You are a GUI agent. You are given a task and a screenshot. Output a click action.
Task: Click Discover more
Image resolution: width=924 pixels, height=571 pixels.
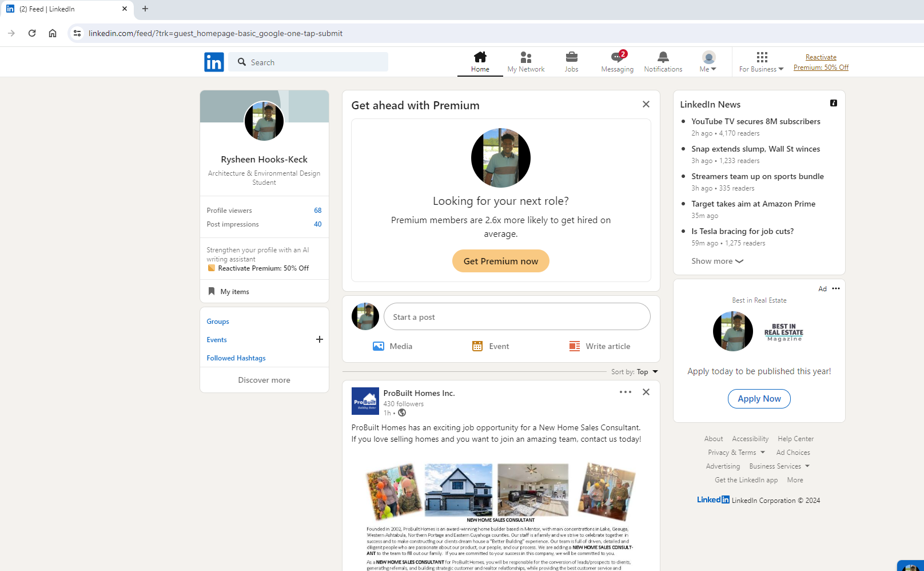tap(264, 380)
